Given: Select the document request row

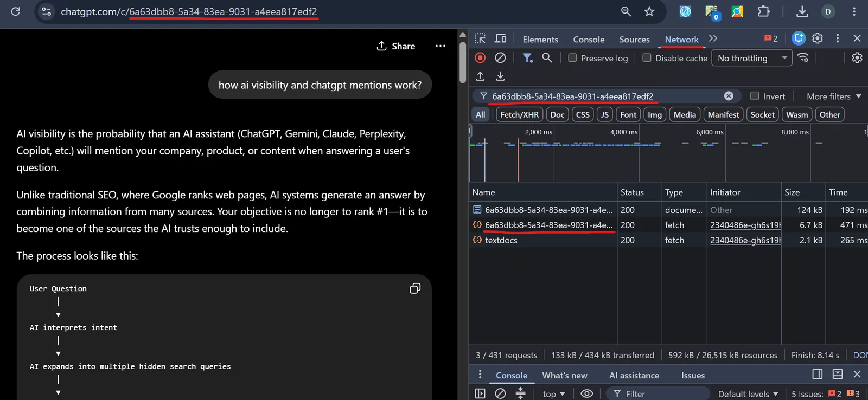Looking at the screenshot, I should coord(668,210).
